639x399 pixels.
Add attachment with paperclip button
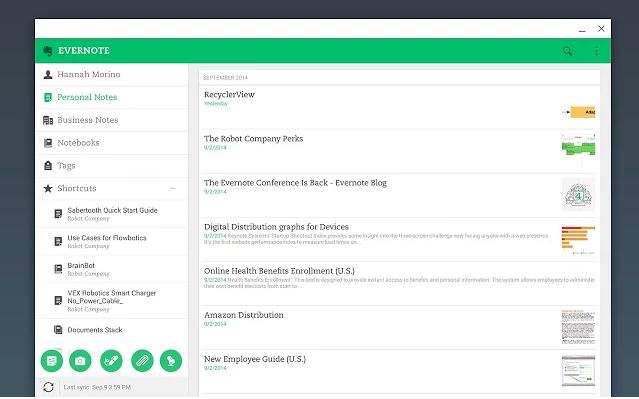tap(142, 361)
